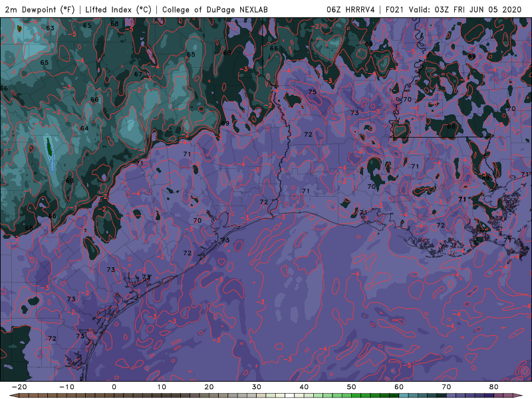Click the "80" colorbar label
The height and width of the screenshot is (399, 532).
pos(494,387)
